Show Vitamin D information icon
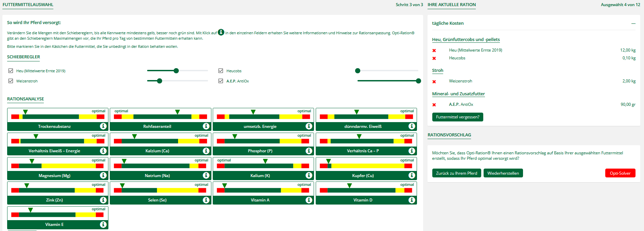The height and width of the screenshot is (231, 644). (x=412, y=200)
